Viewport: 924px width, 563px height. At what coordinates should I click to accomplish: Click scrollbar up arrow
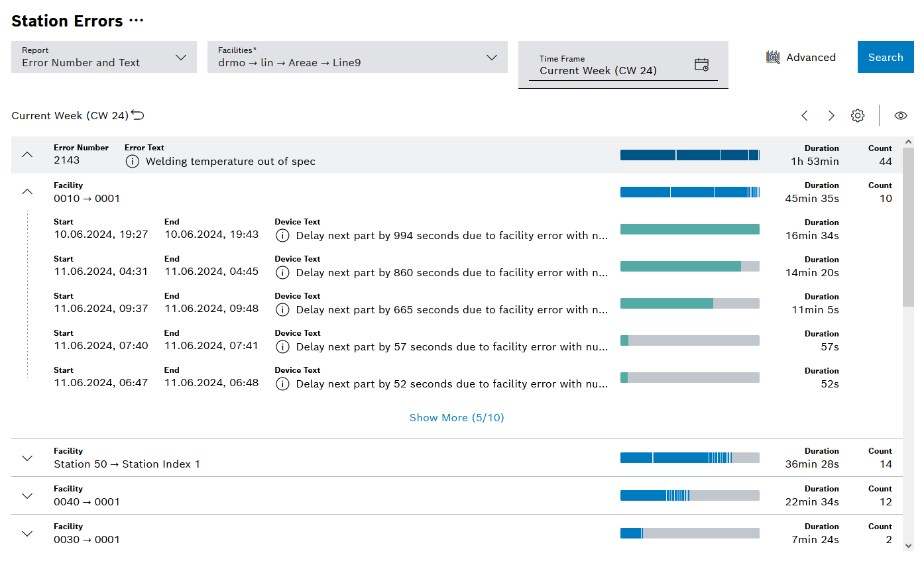click(x=908, y=142)
